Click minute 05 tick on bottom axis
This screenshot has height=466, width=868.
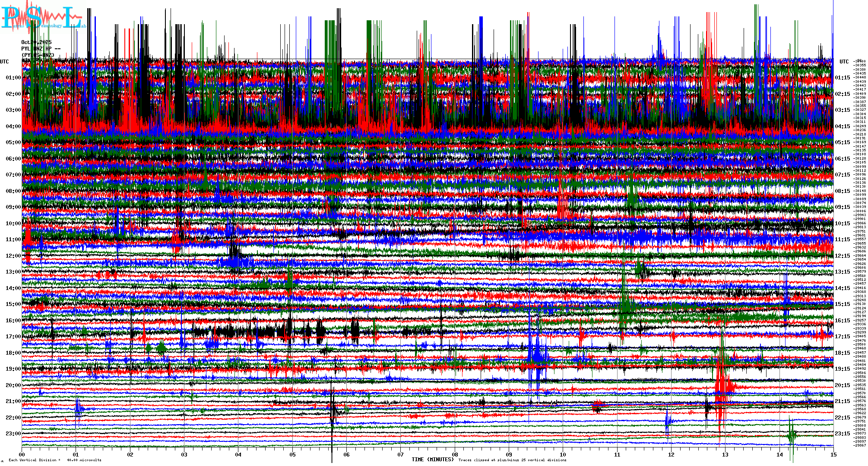coord(292,454)
